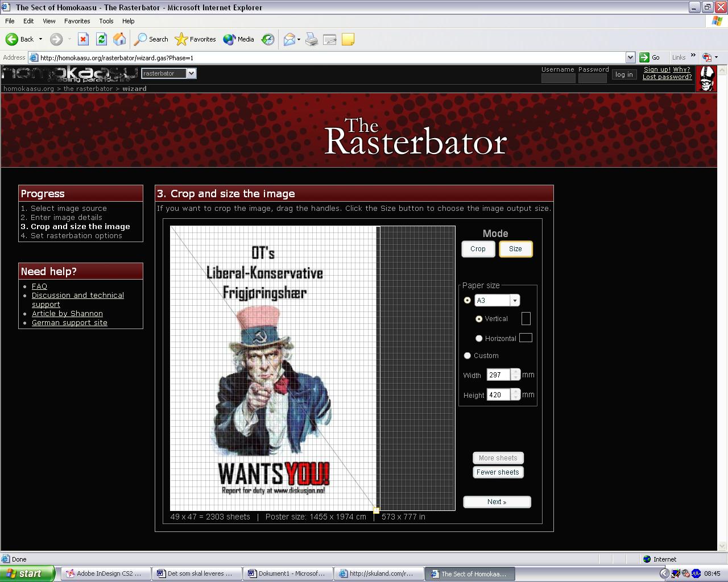
Task: Click the Height value field showing 420
Action: click(x=498, y=394)
